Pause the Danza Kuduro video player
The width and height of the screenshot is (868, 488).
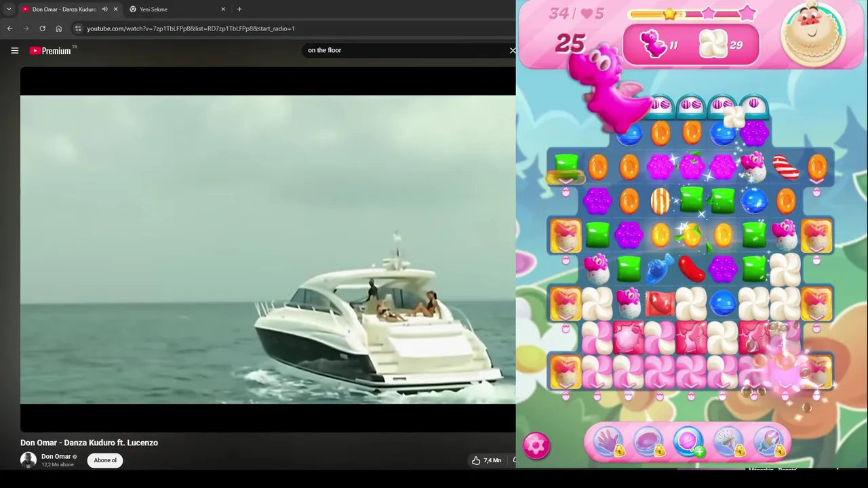click(268, 249)
